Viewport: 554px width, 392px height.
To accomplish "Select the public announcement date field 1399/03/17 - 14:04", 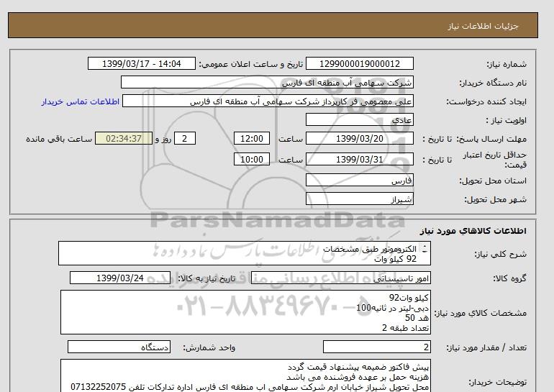I will click(x=141, y=63).
